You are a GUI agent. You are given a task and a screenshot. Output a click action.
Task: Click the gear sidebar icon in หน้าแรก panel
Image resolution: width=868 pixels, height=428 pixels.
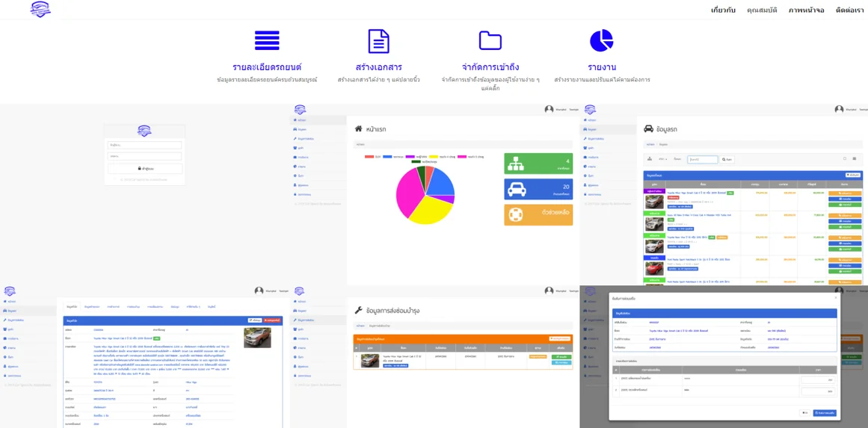click(295, 176)
